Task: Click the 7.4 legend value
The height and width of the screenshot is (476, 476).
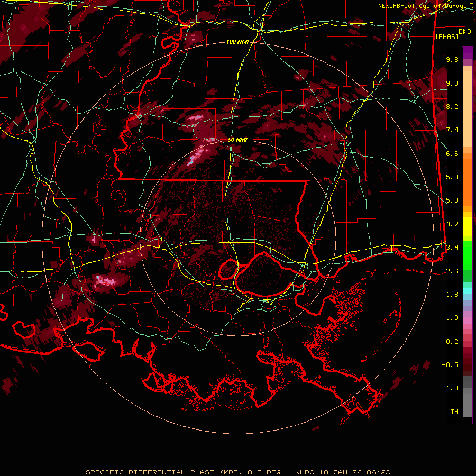Action: 452,130
